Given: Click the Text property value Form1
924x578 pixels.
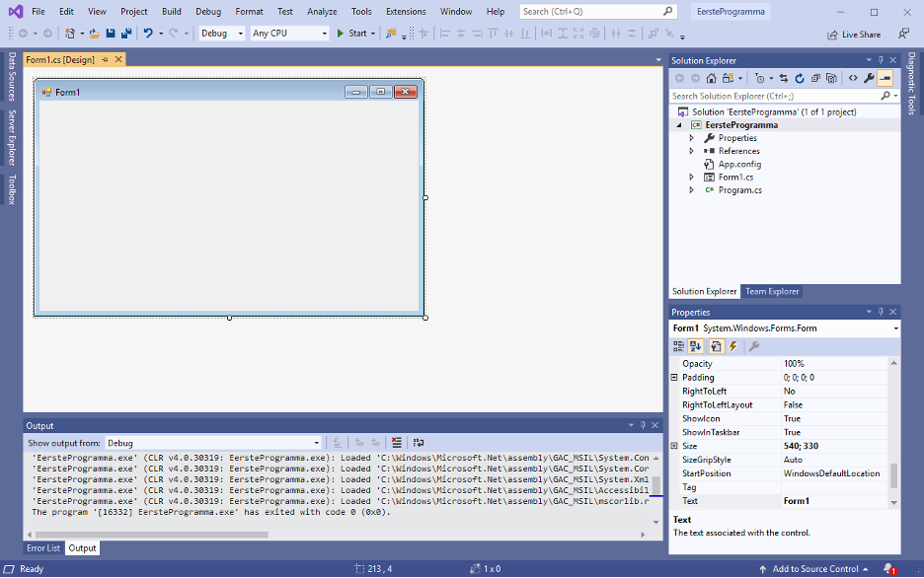Looking at the screenshot, I should (x=834, y=501).
